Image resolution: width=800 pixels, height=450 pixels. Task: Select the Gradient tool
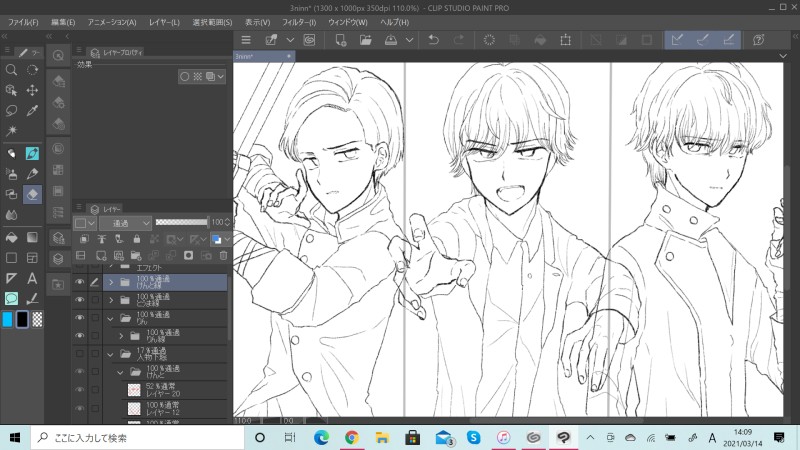[32, 237]
